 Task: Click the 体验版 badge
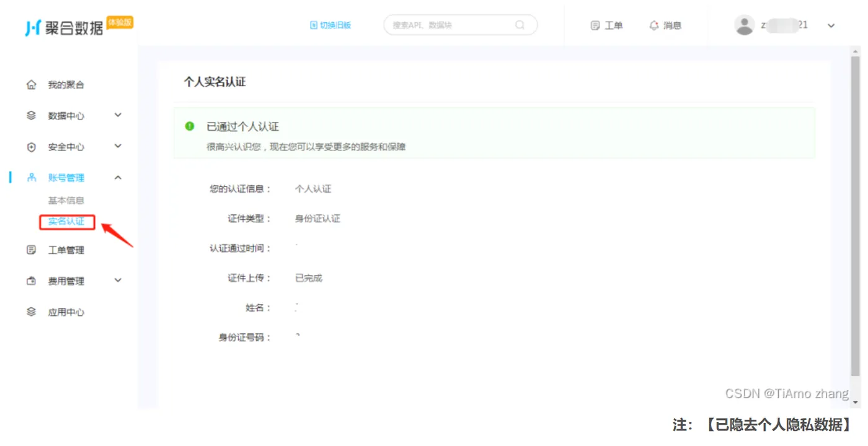tap(120, 22)
